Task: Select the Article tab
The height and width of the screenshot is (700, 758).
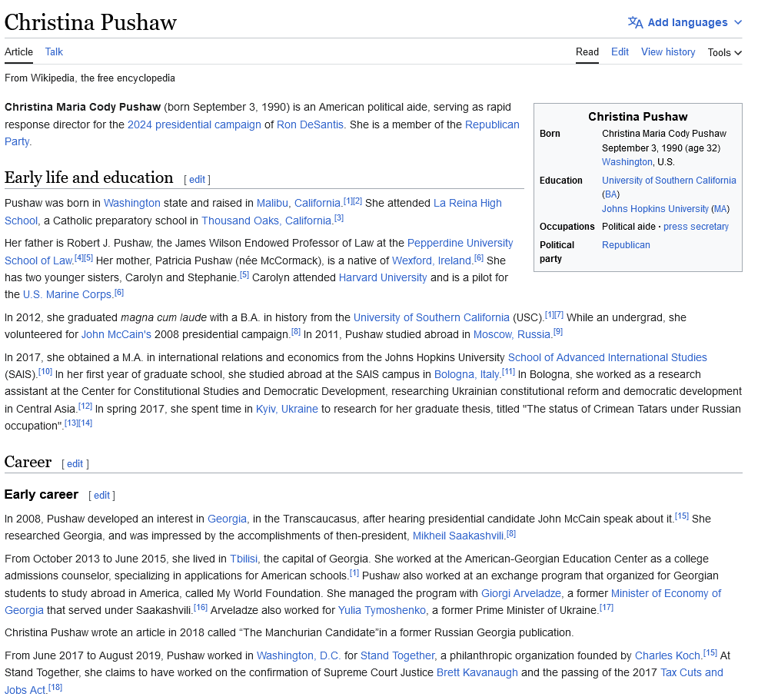Action: [19, 51]
